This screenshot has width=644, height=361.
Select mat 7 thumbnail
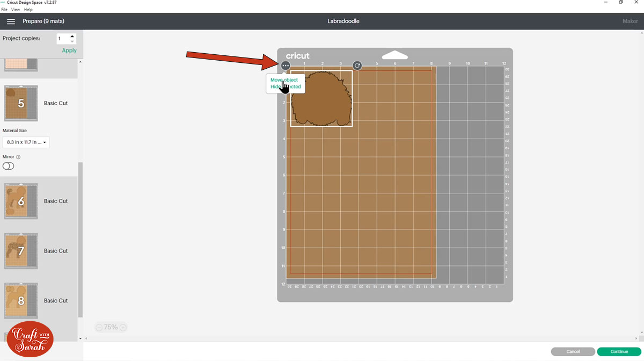point(21,251)
